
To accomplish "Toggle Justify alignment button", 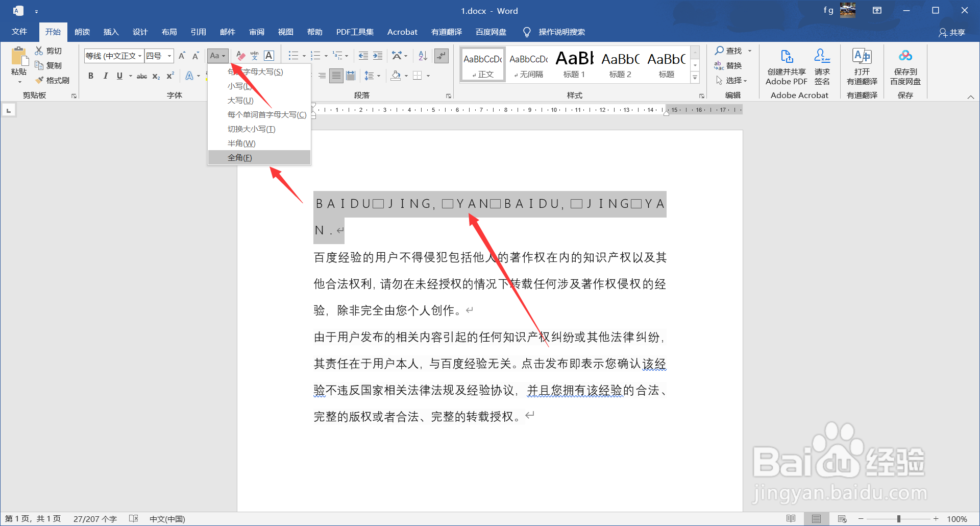I will click(x=336, y=76).
